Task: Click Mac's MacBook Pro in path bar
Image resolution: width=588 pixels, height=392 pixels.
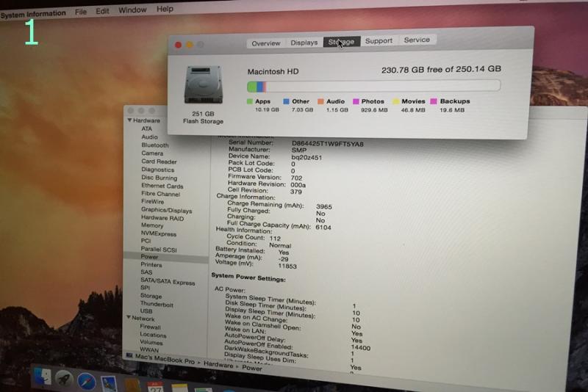Action: click(165, 359)
